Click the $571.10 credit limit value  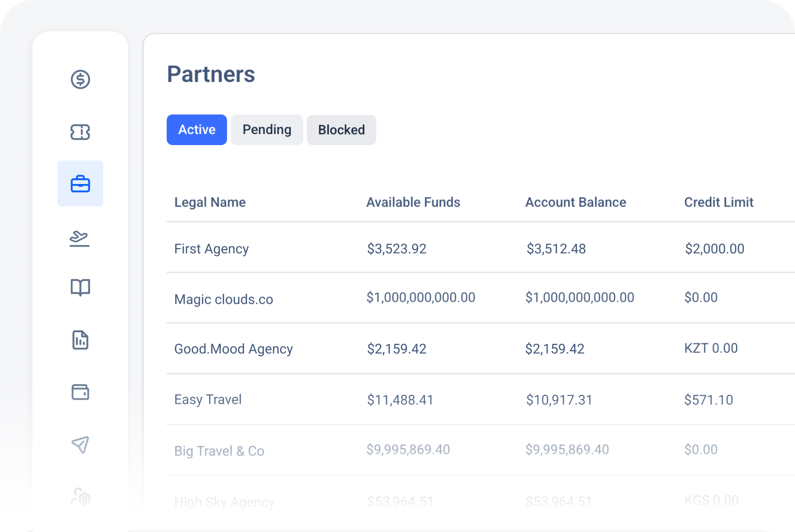pos(709,400)
